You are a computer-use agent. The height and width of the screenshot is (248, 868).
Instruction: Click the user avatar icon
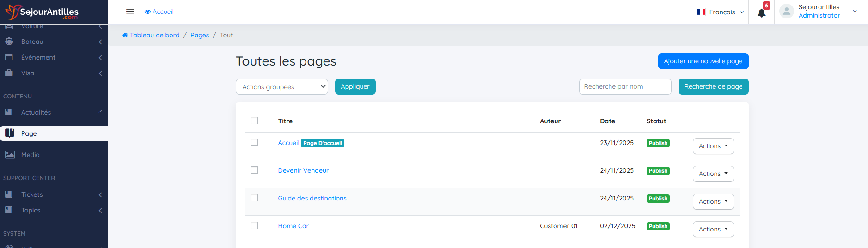click(786, 11)
